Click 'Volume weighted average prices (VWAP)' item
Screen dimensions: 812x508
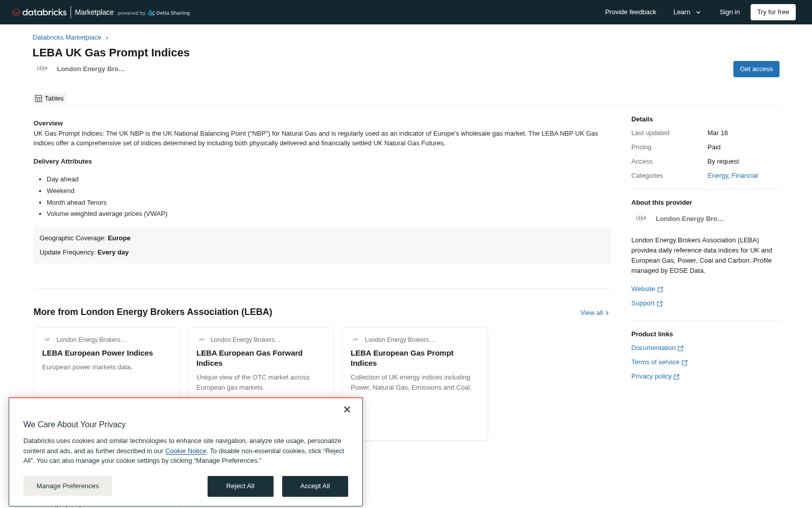click(107, 214)
